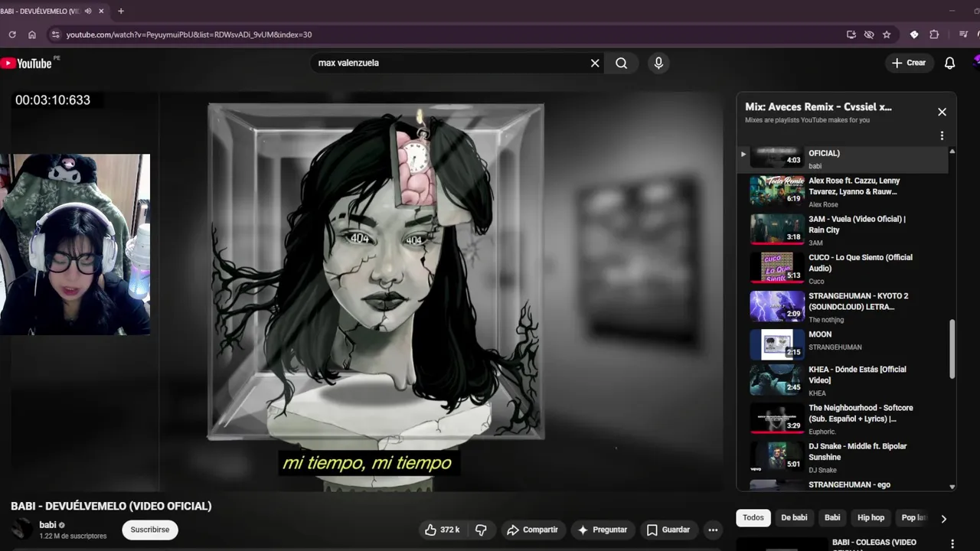
Task: Play STRANGEHUMAN - ego playlist item
Action: (x=842, y=484)
